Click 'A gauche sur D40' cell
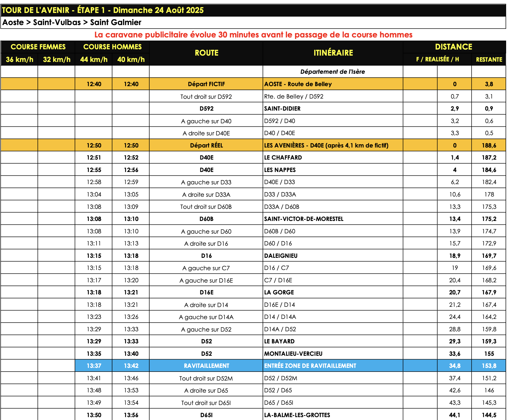This screenshot has height=420, width=509. pos(206,121)
